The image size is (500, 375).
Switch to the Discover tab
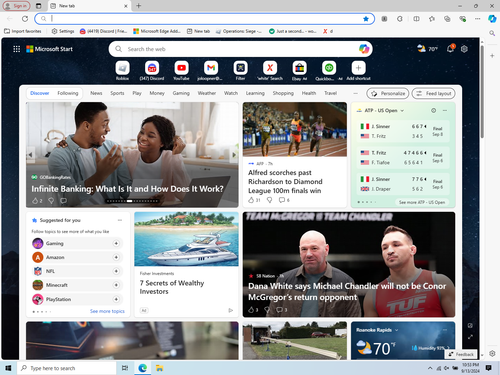click(x=40, y=93)
